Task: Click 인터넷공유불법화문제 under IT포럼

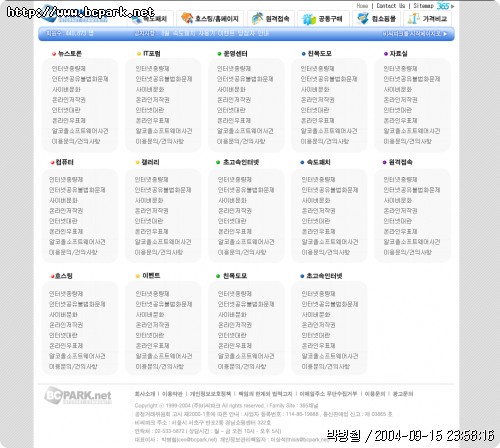Action: (164, 79)
